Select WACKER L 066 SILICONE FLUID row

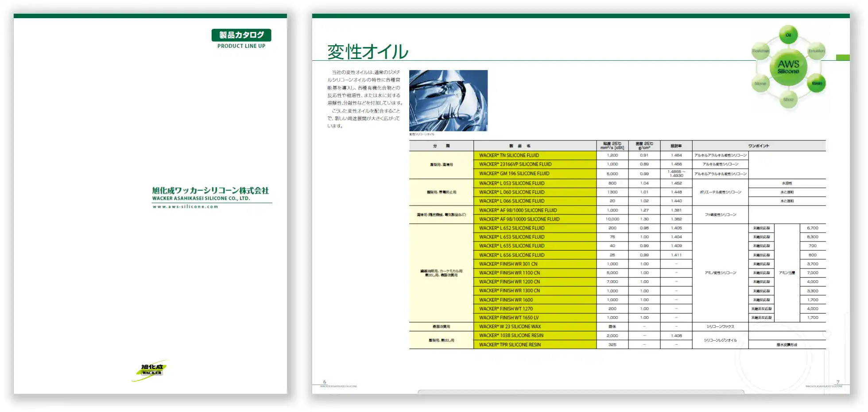535,201
